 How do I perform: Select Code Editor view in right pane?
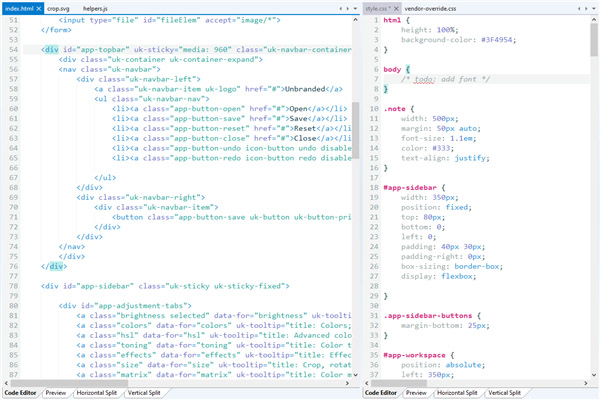381,393
